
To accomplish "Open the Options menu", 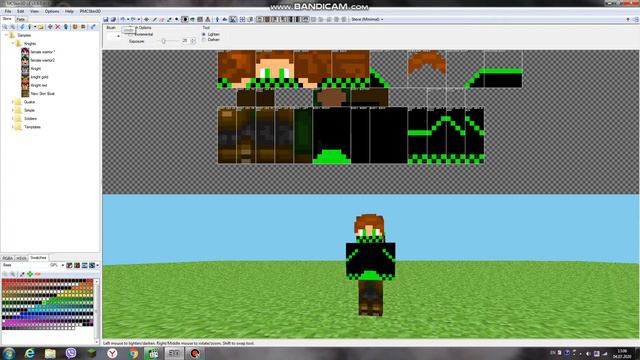I will click(52, 11).
